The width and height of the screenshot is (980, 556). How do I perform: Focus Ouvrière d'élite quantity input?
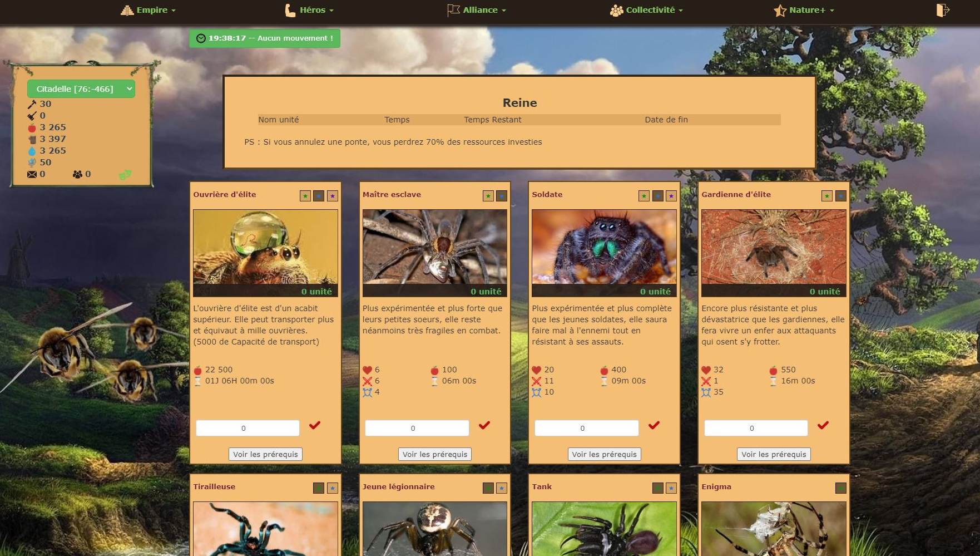[248, 428]
